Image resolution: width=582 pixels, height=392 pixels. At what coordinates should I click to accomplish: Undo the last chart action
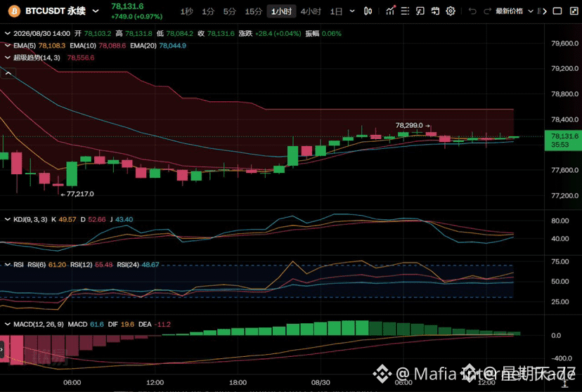coord(472,11)
